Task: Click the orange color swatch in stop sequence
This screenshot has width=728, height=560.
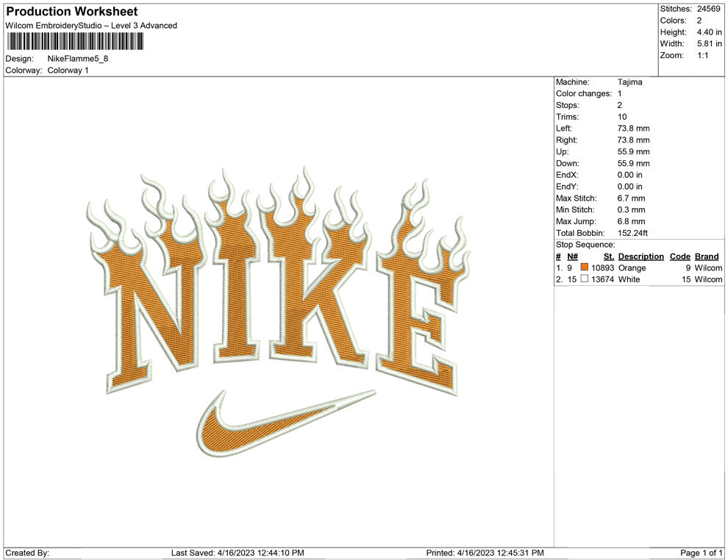Action: coord(585,268)
